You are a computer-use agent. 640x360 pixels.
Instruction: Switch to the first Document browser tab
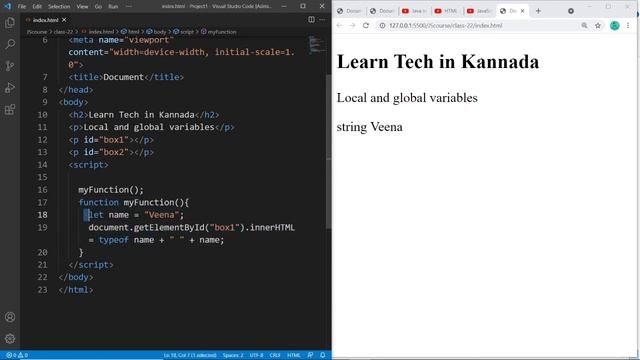350,11
